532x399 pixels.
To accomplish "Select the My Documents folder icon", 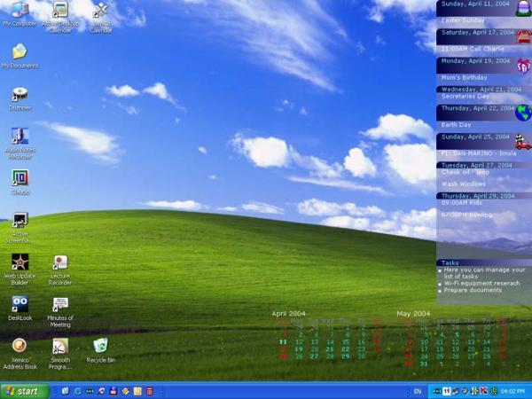I will pos(20,57).
